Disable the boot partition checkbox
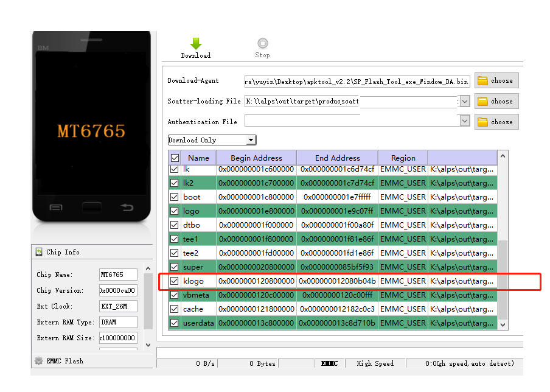 (x=173, y=197)
